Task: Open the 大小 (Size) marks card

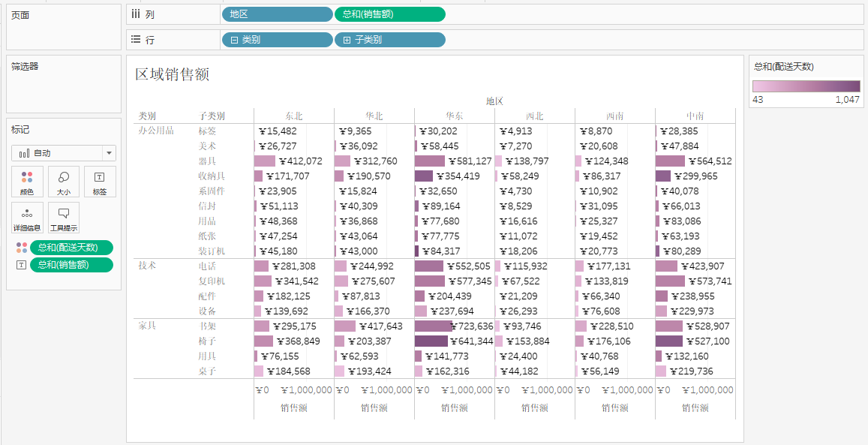Action: pyautogui.click(x=64, y=182)
